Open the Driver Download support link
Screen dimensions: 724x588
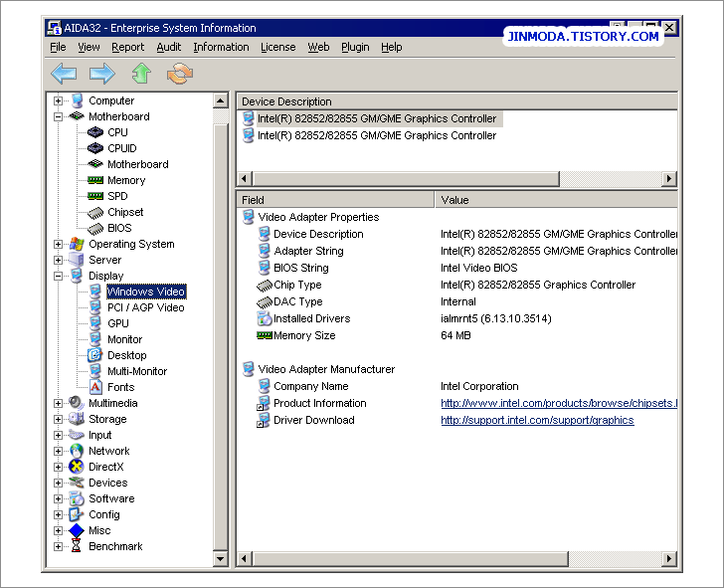tap(537, 420)
